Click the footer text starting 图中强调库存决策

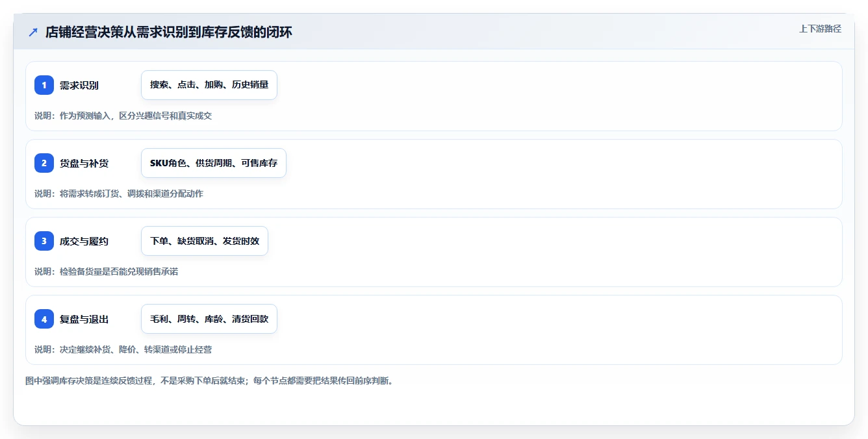[209, 381]
